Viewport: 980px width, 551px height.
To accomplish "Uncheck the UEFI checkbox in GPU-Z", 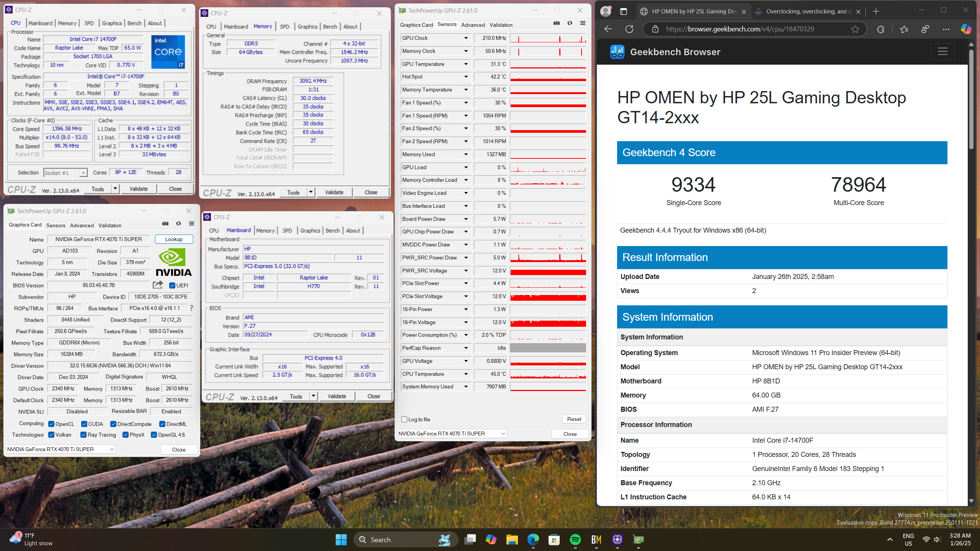I will coord(172,285).
